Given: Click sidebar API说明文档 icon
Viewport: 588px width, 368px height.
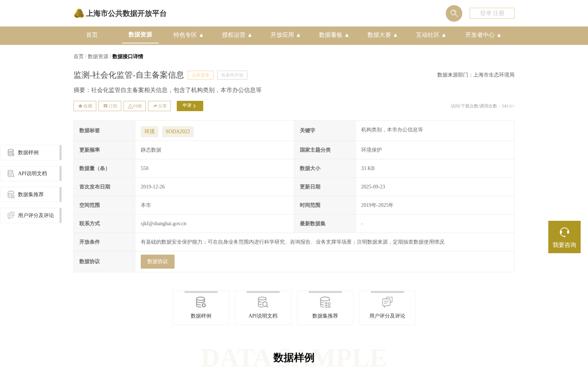Looking at the screenshot, I should (x=11, y=173).
